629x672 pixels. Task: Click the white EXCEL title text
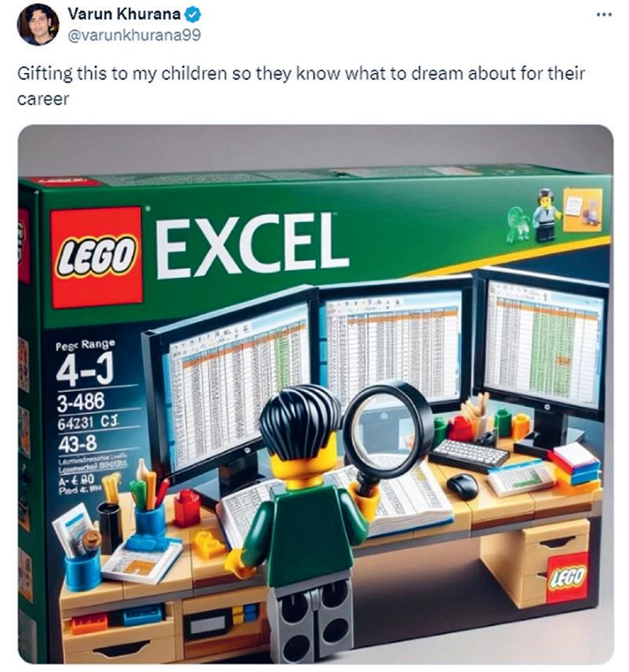point(253,245)
